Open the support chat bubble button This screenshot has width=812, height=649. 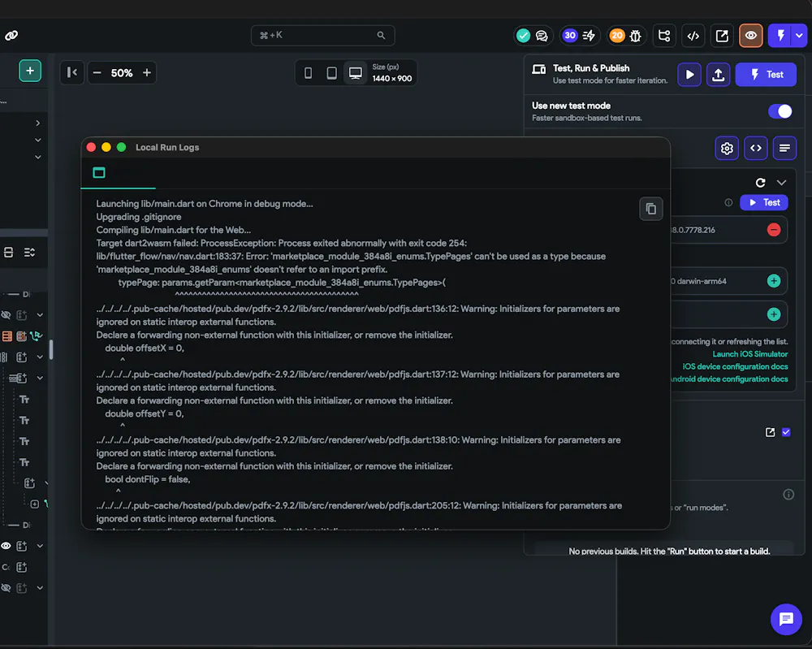click(x=786, y=619)
